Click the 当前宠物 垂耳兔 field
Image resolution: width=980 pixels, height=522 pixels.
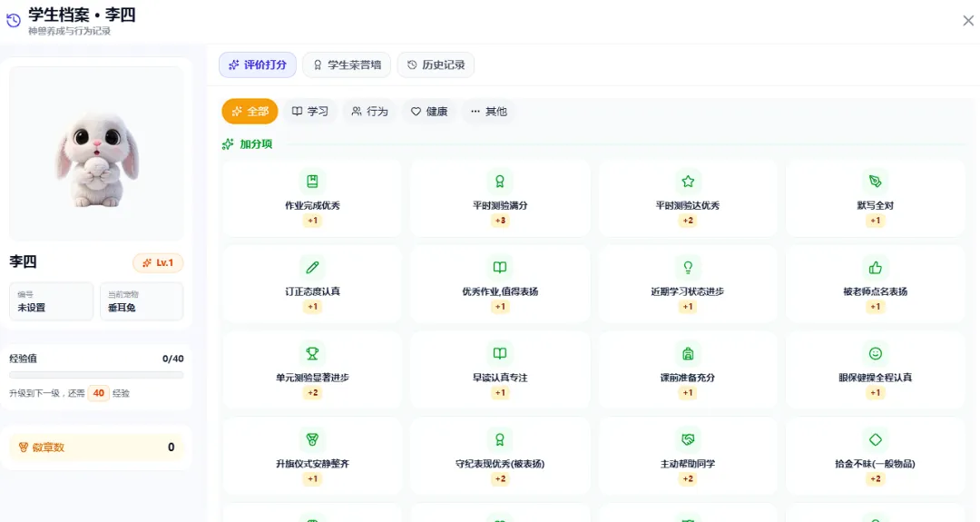point(142,301)
